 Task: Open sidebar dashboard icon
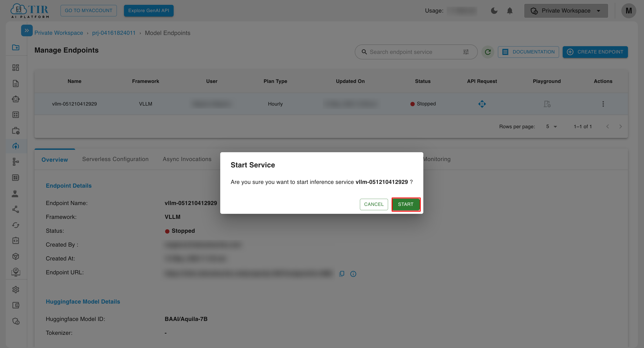click(x=16, y=68)
